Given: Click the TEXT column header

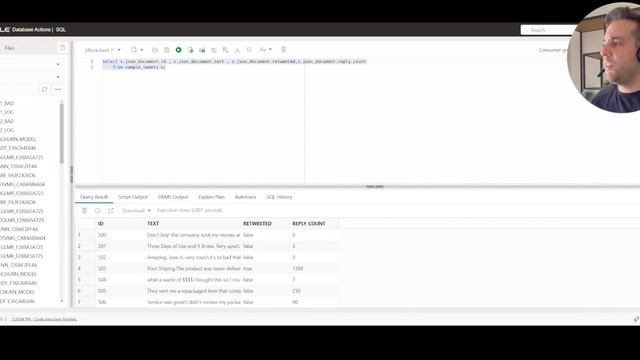Looking at the screenshot, I should [193, 224].
